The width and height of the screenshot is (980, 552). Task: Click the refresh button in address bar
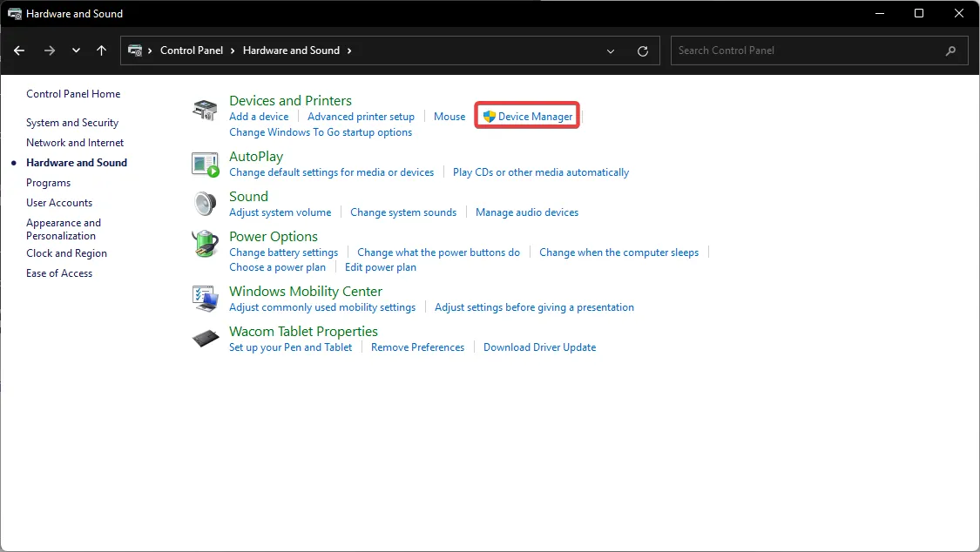coord(643,50)
